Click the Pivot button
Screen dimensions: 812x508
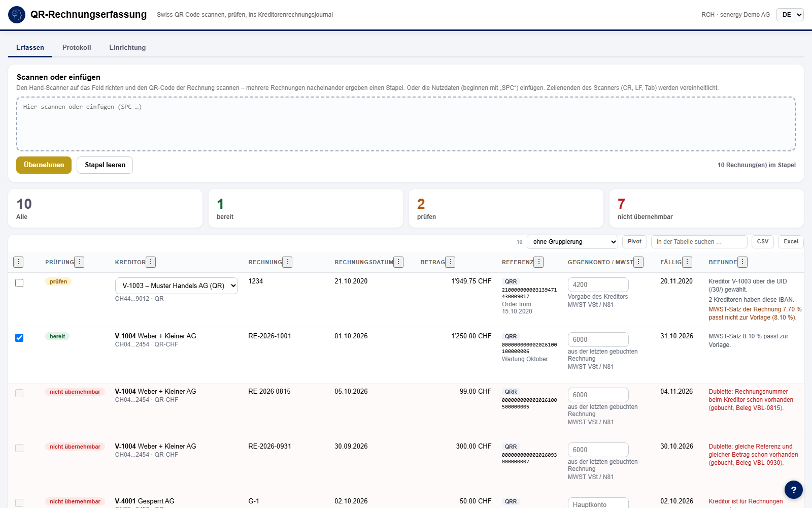634,242
